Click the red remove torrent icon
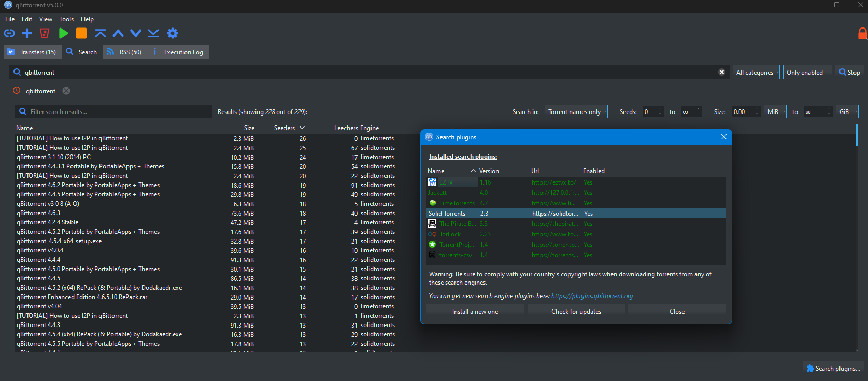Screen dimensions: 868x381 pyautogui.click(x=45, y=33)
